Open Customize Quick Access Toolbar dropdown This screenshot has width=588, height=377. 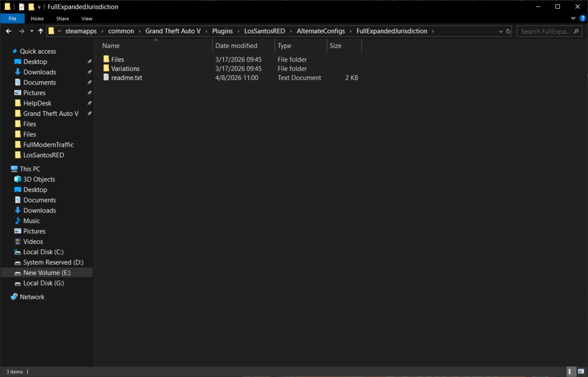coord(39,7)
